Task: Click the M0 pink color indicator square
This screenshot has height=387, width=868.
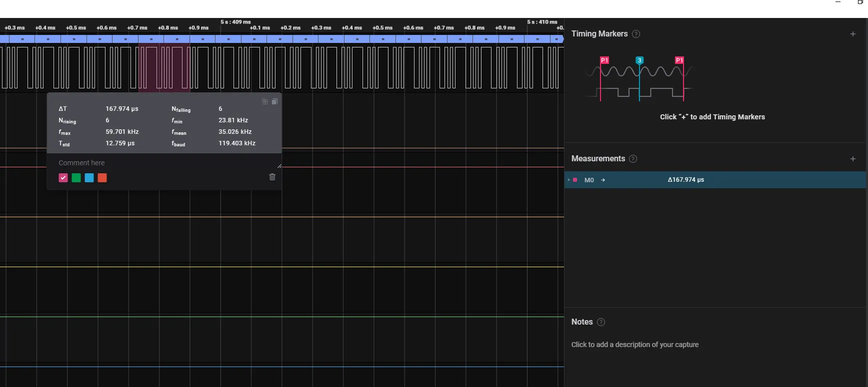Action: tap(575, 180)
